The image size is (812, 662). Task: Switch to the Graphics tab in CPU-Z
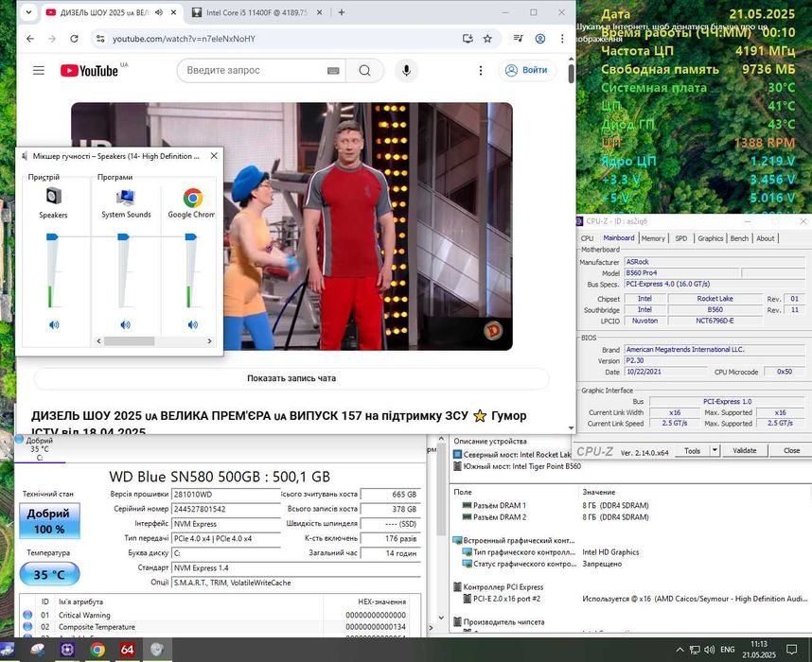click(710, 238)
